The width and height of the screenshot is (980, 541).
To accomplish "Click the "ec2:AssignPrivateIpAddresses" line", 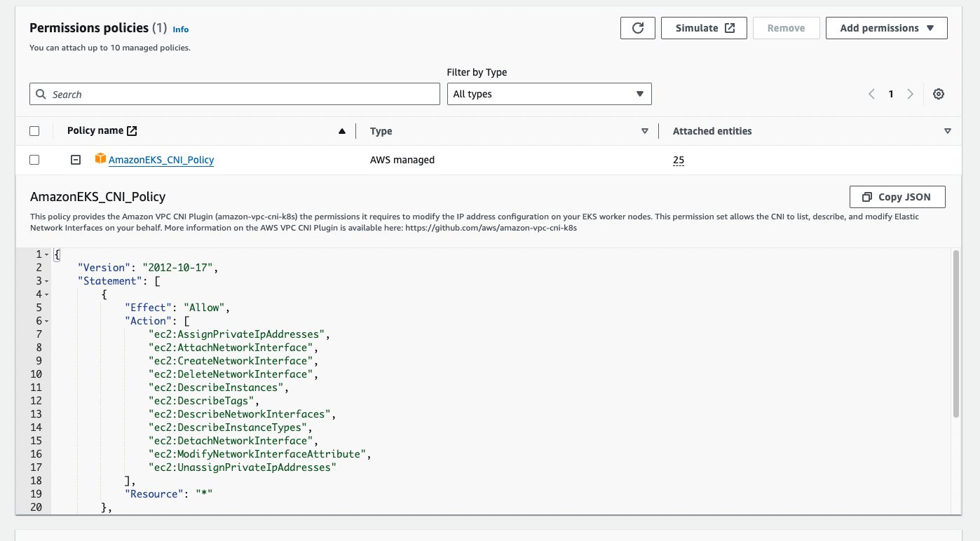I will pos(239,334).
